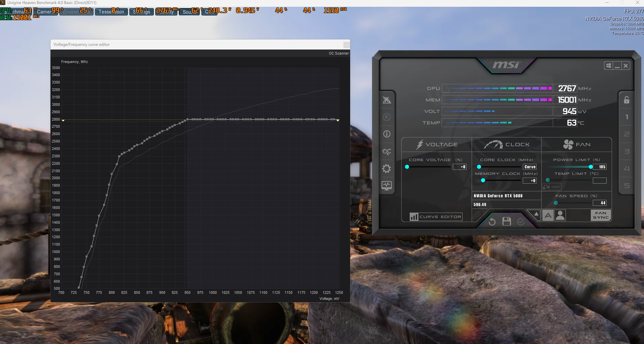Viewport: 644px width, 344px height.
Task: Open the Environment menu in Heaven
Action: (76, 12)
